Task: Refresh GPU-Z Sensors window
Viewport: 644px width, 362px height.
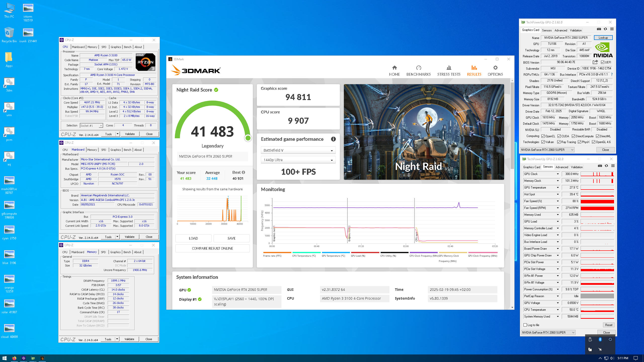Action: [x=607, y=166]
